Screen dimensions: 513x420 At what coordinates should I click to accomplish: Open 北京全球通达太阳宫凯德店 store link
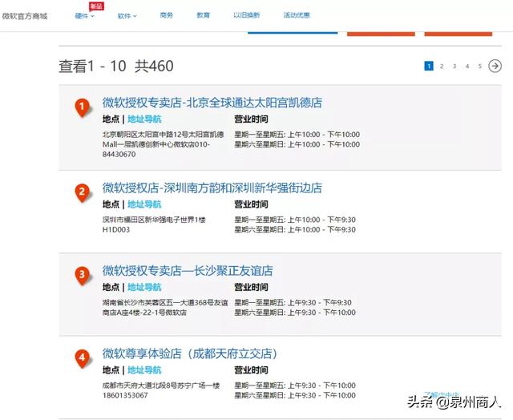[212, 103]
